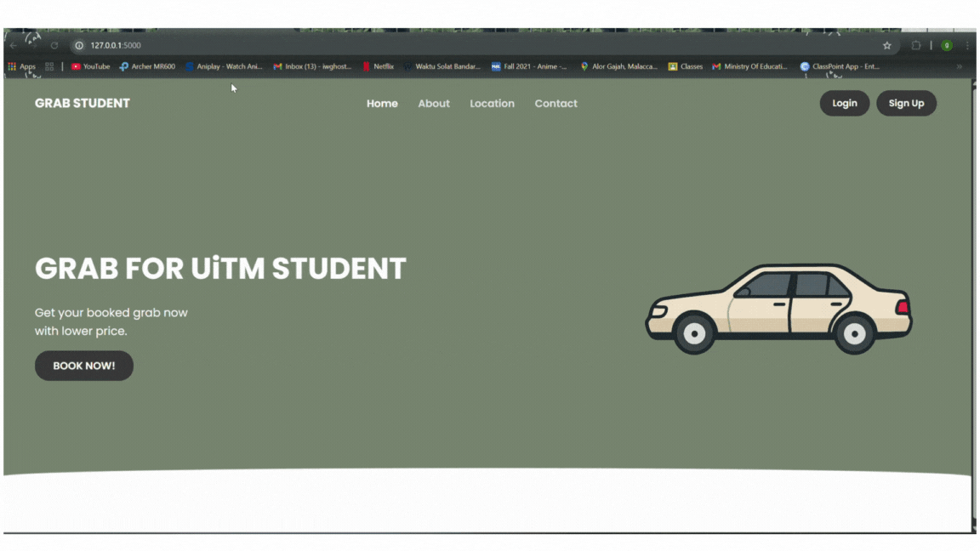Open the Waktu Solat Bandar bookmark

[x=442, y=66]
